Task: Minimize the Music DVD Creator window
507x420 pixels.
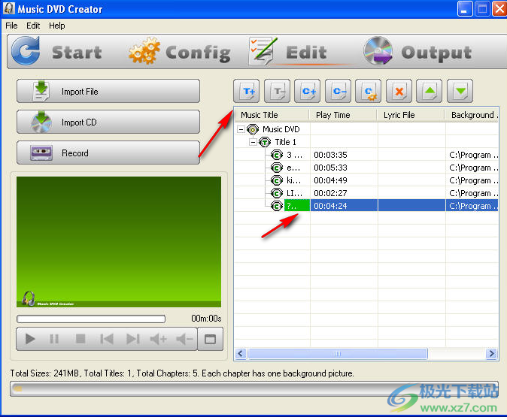Action: pos(465,9)
